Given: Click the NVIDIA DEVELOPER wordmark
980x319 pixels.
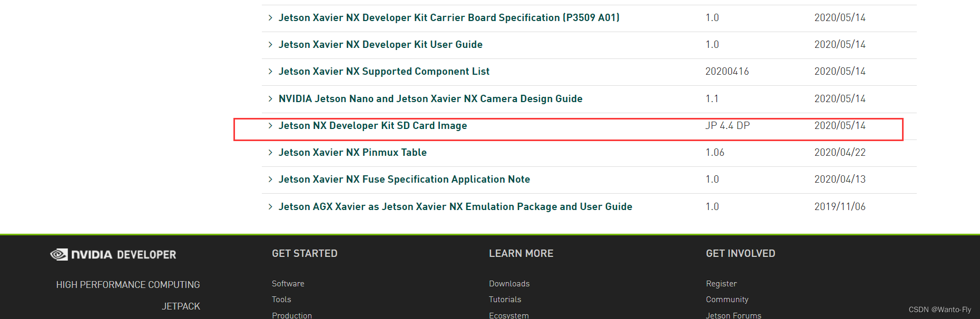Looking at the screenshot, I should 124,255.
